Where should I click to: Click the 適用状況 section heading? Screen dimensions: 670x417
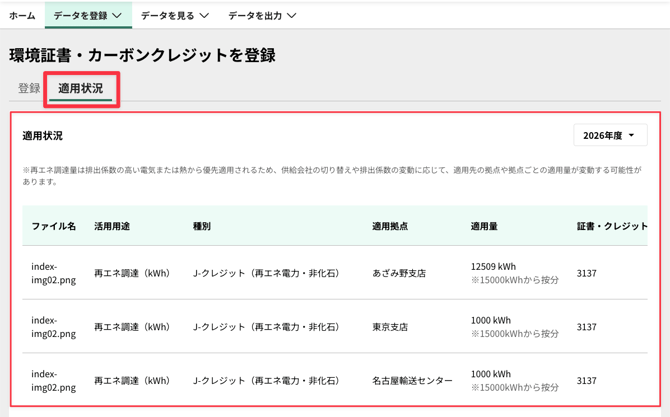click(x=42, y=135)
